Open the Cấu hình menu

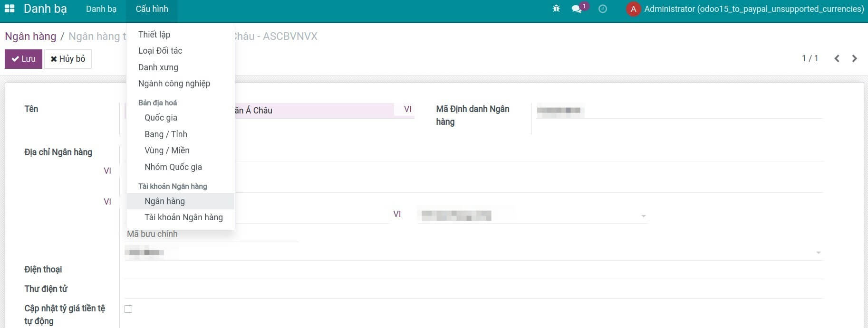[x=152, y=9]
